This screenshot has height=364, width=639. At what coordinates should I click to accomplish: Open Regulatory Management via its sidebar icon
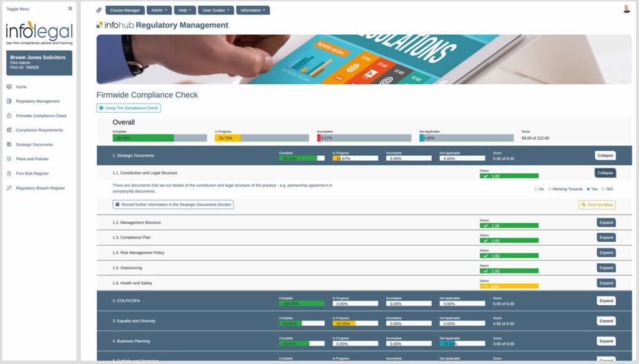[9, 100]
